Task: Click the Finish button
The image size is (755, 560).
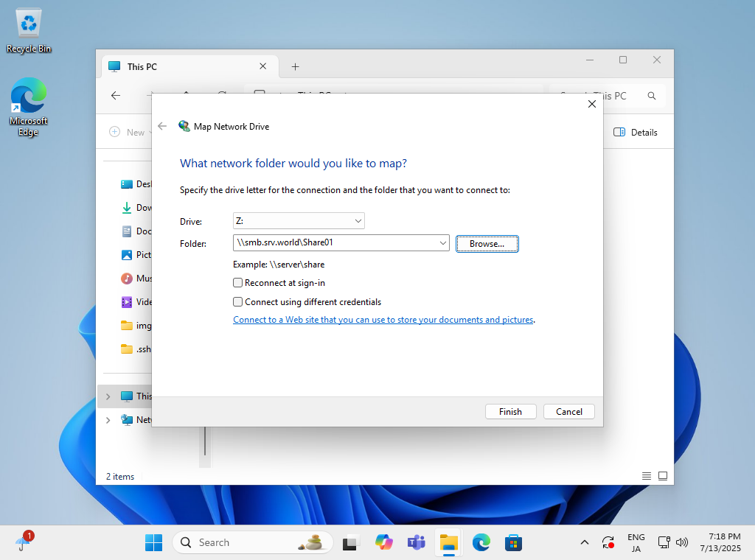Action: point(510,411)
